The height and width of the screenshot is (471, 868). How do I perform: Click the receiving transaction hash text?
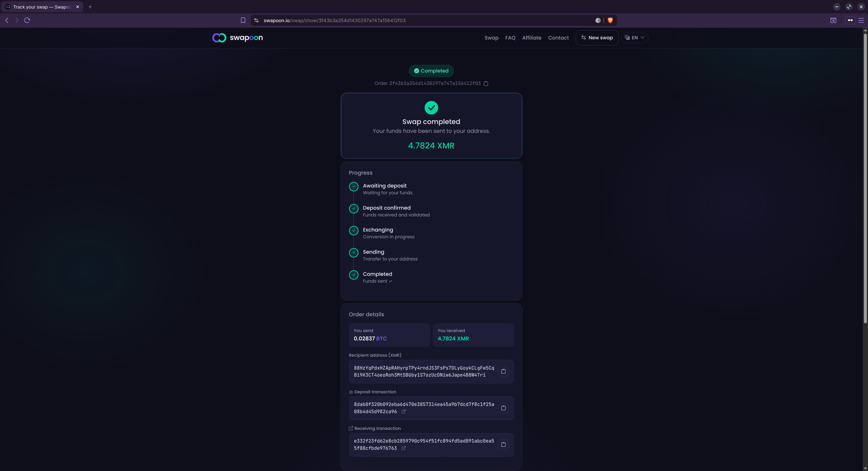(424, 444)
